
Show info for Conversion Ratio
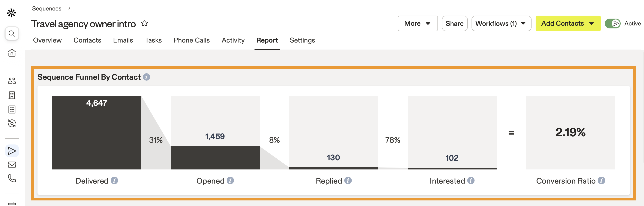pos(601,181)
